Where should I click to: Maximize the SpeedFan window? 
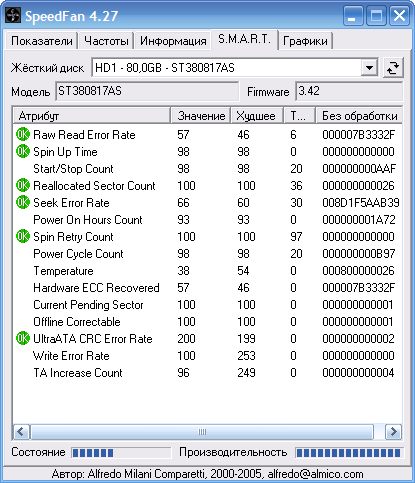click(376, 15)
